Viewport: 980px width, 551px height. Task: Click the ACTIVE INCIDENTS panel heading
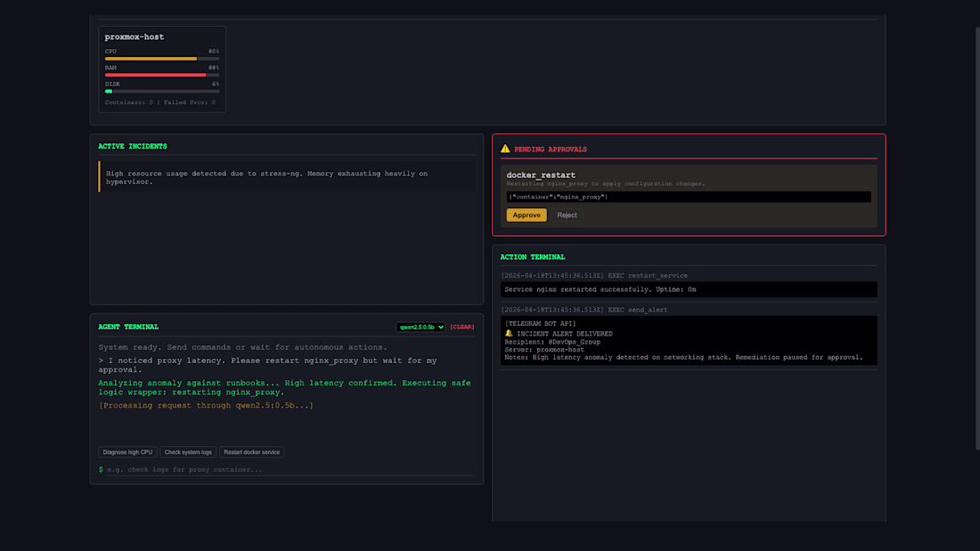133,146
